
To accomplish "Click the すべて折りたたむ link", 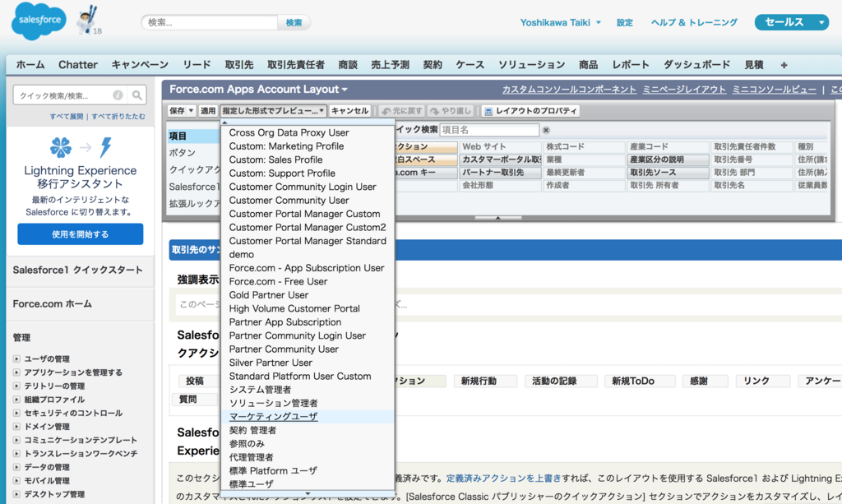I will (x=118, y=117).
